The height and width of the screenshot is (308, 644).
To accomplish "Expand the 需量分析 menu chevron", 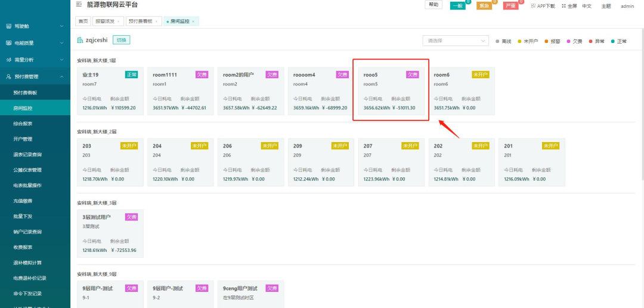I will tap(61, 60).
